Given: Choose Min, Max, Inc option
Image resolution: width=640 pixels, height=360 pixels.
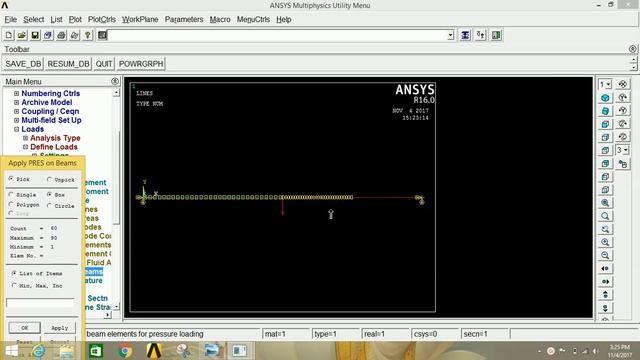Looking at the screenshot, I should [14, 286].
